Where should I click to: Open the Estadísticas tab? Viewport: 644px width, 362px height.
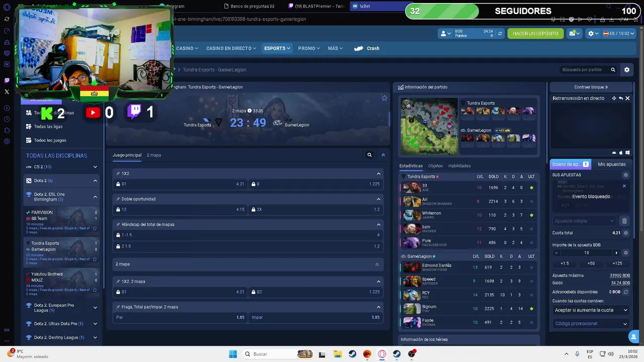[x=411, y=165]
